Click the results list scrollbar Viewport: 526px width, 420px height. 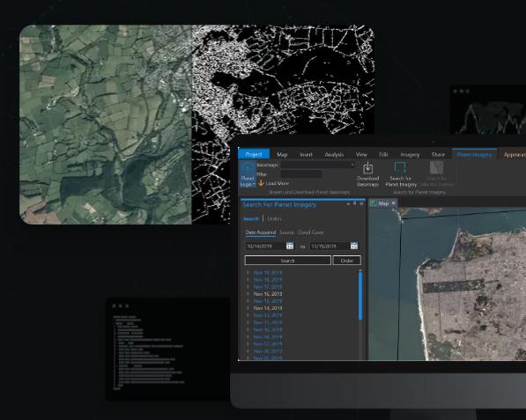click(360, 296)
